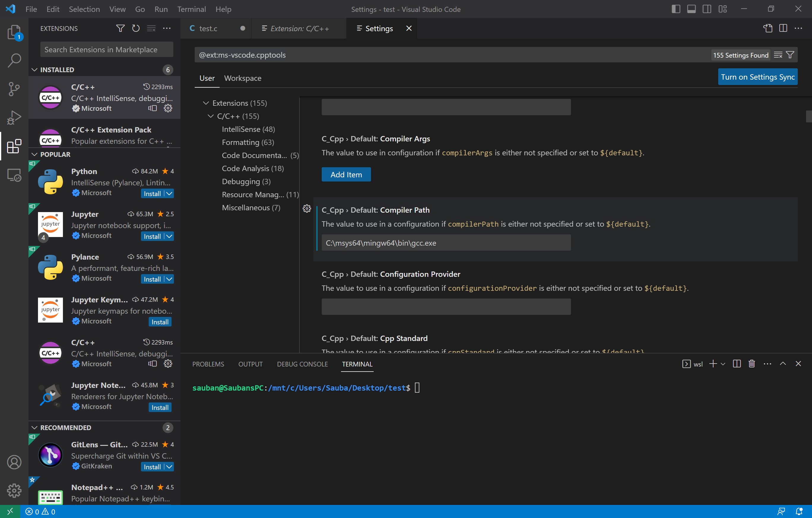Show errors and warnings in status bar
812x518 pixels.
(x=40, y=511)
